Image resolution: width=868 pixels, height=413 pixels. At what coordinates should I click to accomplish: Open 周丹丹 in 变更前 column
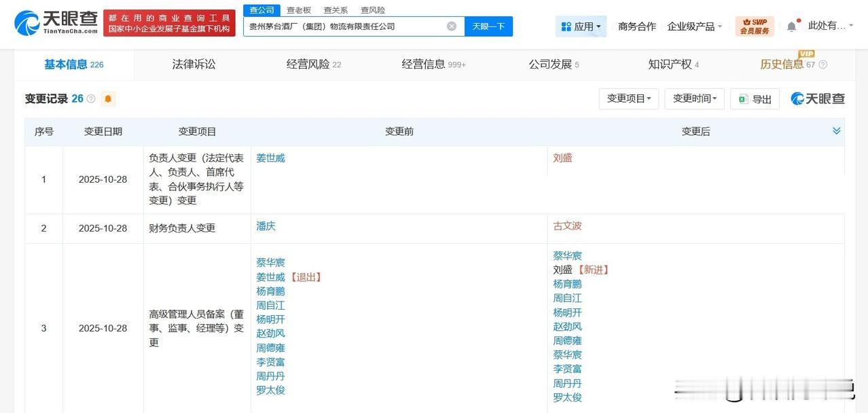pyautogui.click(x=270, y=376)
